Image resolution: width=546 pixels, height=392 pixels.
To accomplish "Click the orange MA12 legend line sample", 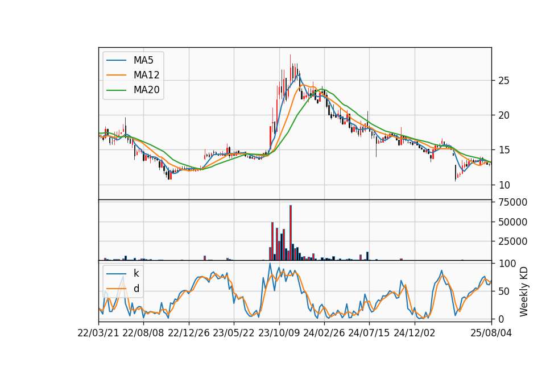I will [116, 75].
